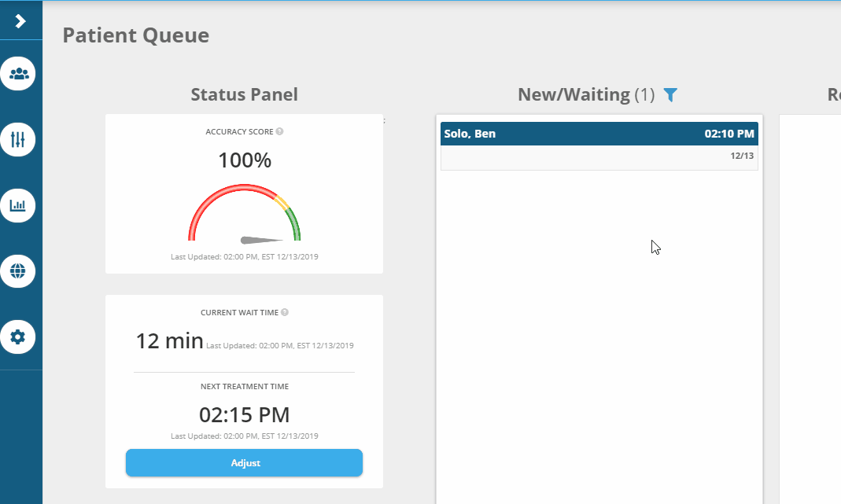Click the Status Panel heading
The height and width of the screenshot is (504, 841).
tap(244, 95)
